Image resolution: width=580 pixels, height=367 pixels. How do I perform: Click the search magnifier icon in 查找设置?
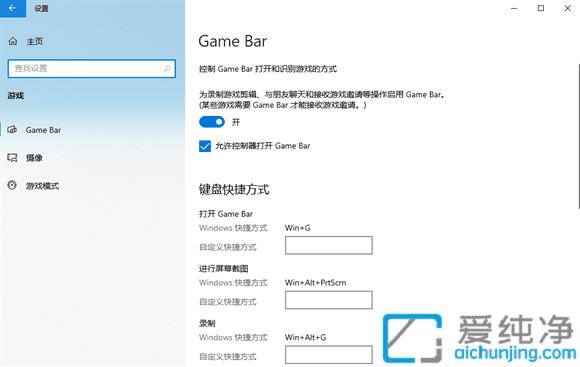[167, 68]
